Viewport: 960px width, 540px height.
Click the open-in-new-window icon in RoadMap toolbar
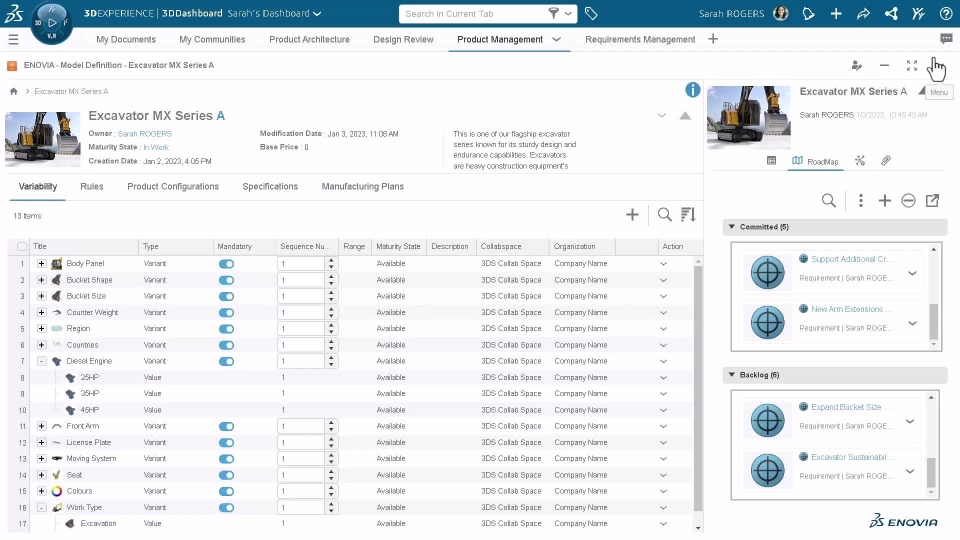(x=932, y=200)
